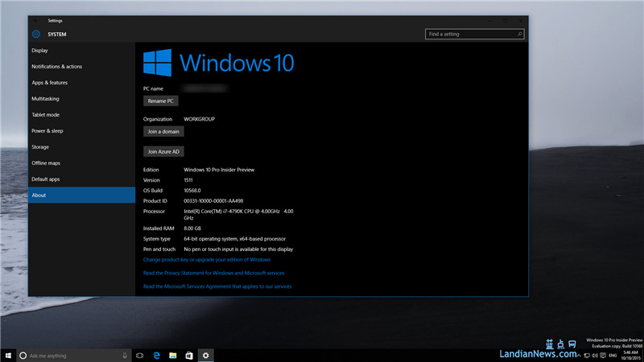Open Notifications & actions settings
The height and width of the screenshot is (362, 644).
point(82,67)
